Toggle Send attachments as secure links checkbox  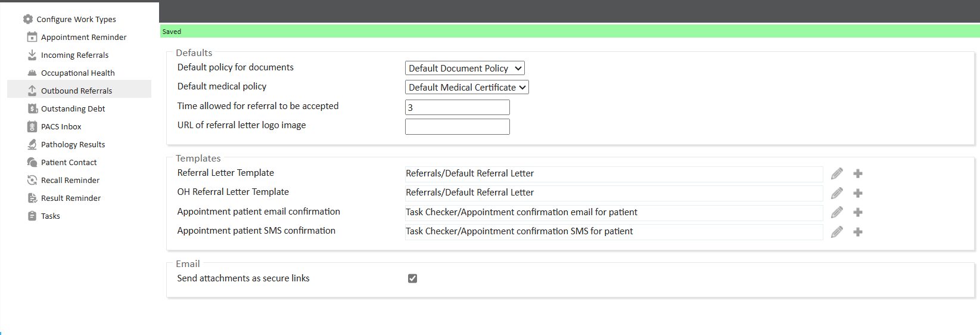coord(412,278)
